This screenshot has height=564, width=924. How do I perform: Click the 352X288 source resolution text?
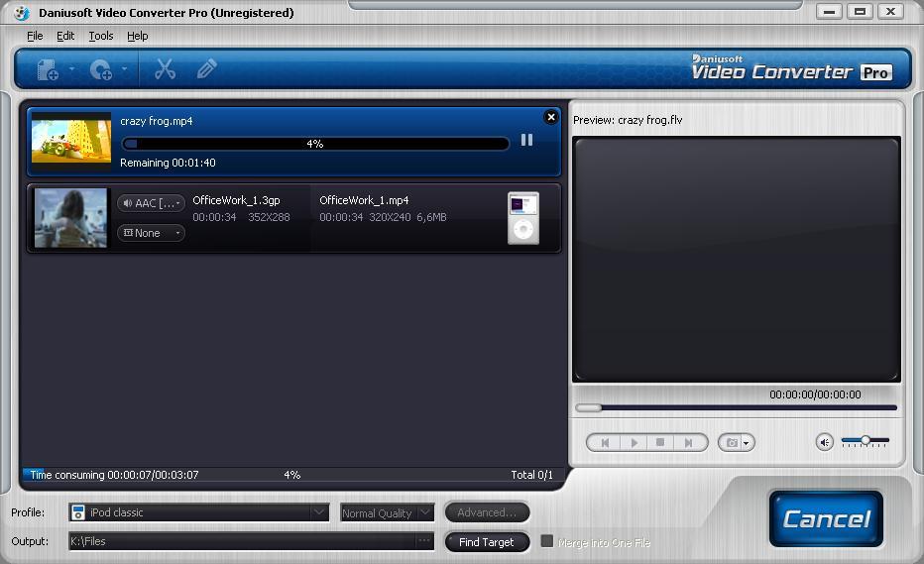pyautogui.click(x=269, y=217)
